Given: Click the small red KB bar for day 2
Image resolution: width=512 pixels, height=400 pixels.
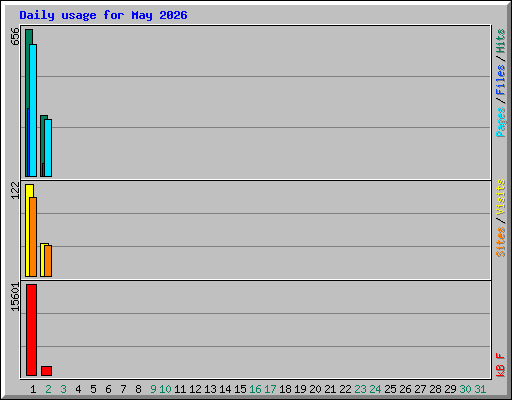Looking at the screenshot, I should pyautogui.click(x=46, y=371).
